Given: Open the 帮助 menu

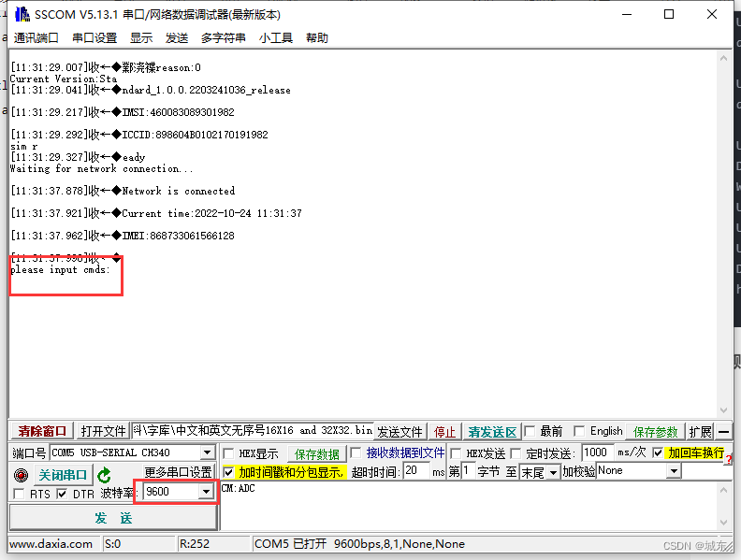Looking at the screenshot, I should [316, 37].
